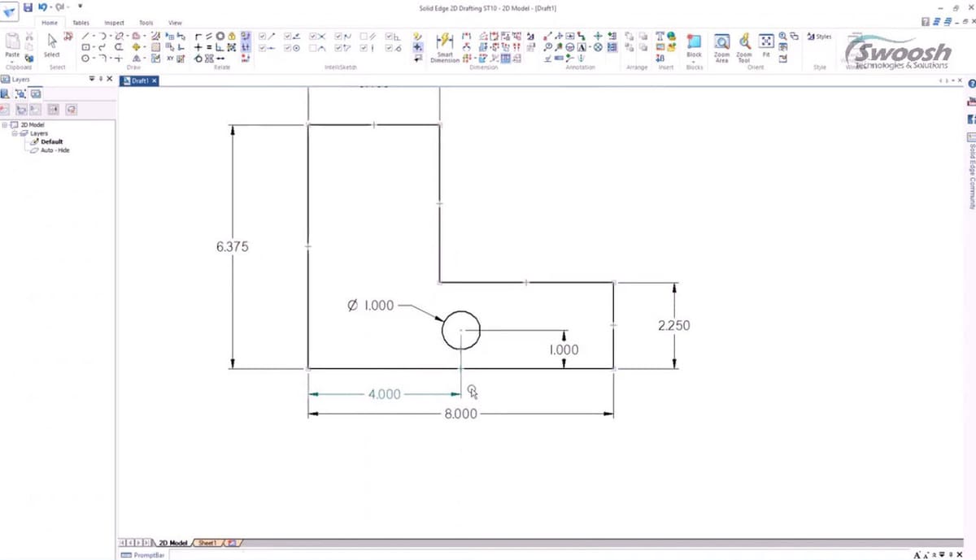Click the Undo arrow icon

[42, 7]
